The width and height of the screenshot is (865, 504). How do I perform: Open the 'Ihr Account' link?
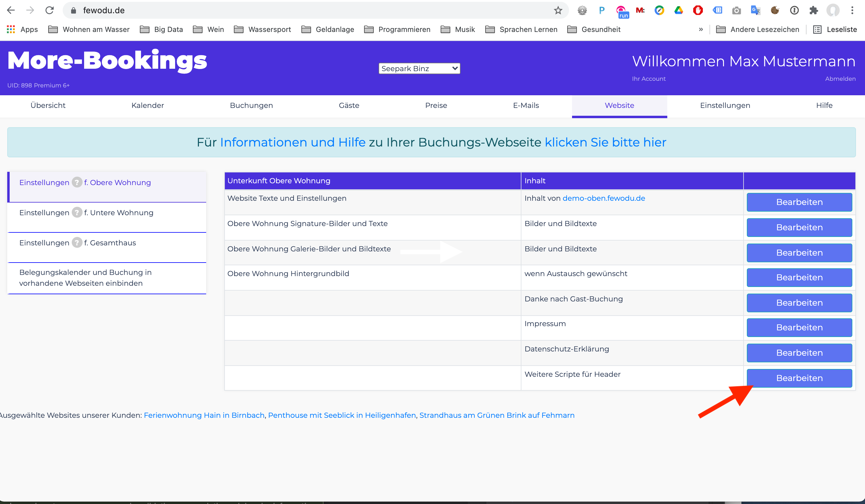(648, 79)
